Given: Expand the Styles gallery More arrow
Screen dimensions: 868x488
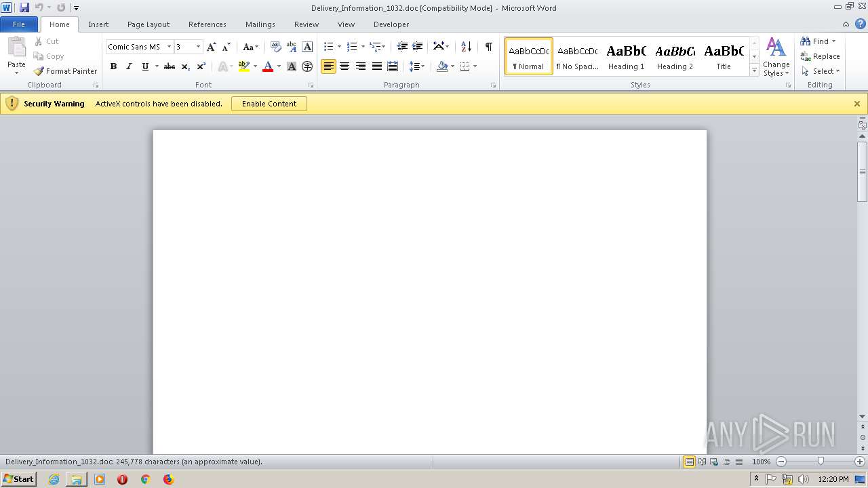Looking at the screenshot, I should pyautogui.click(x=754, y=70).
